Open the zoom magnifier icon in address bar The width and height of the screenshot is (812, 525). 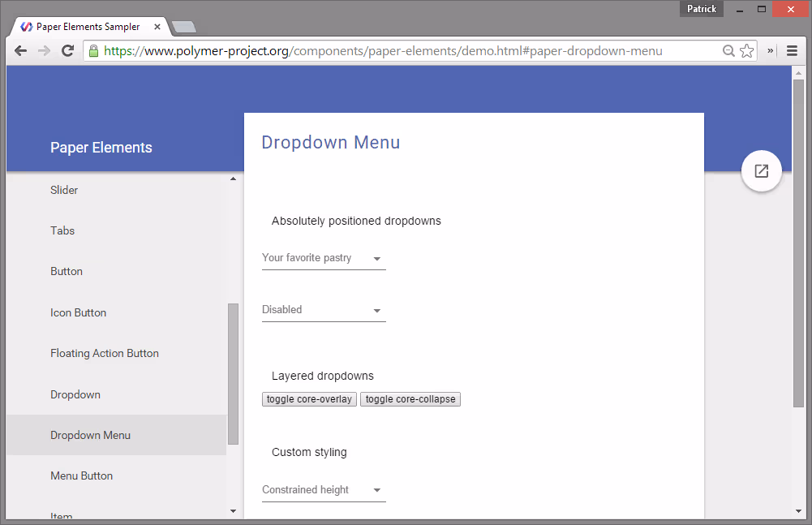tap(728, 51)
